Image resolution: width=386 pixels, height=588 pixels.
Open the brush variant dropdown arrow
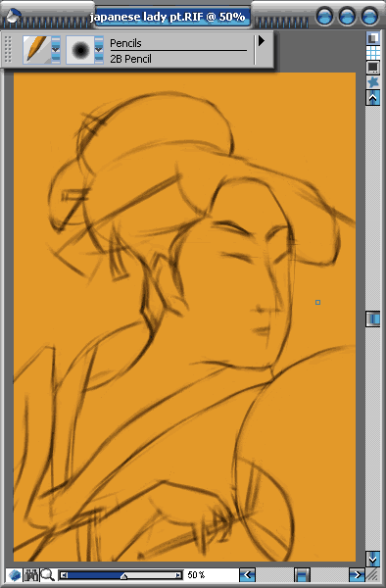click(99, 50)
